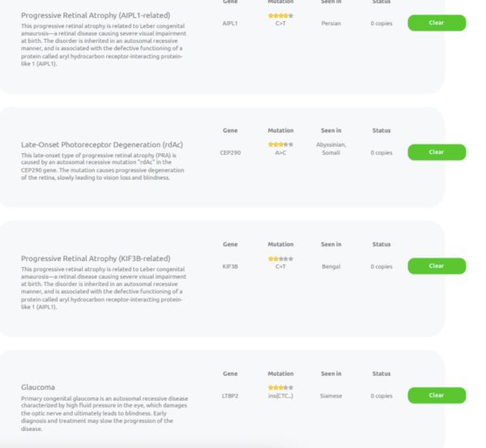This screenshot has height=448, width=486.
Task: Click the LTBP2 gene name
Action: click(230, 396)
